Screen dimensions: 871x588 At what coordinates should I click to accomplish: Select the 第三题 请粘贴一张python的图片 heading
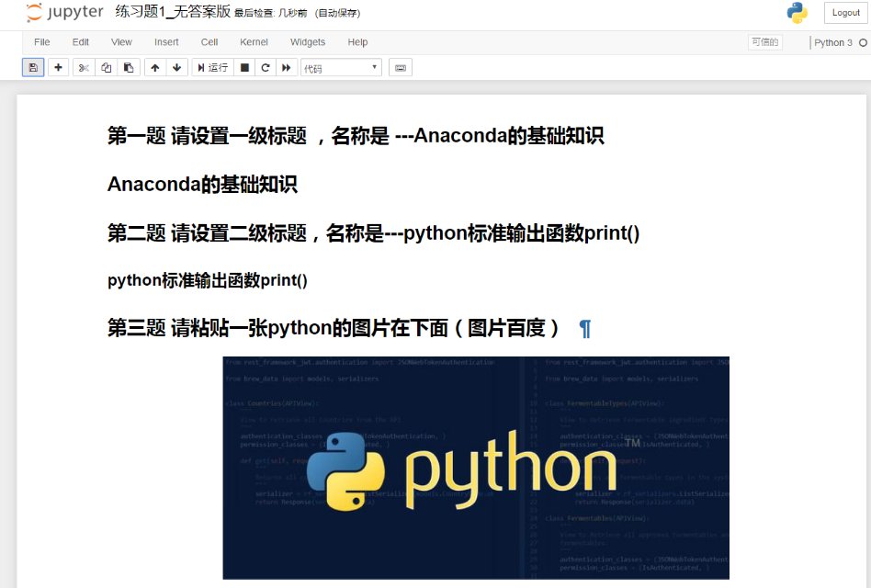[334, 328]
